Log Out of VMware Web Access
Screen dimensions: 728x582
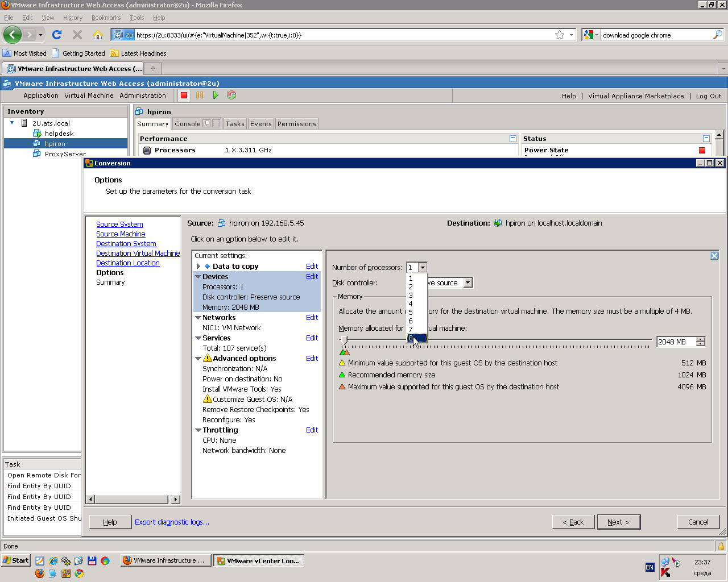coord(709,96)
